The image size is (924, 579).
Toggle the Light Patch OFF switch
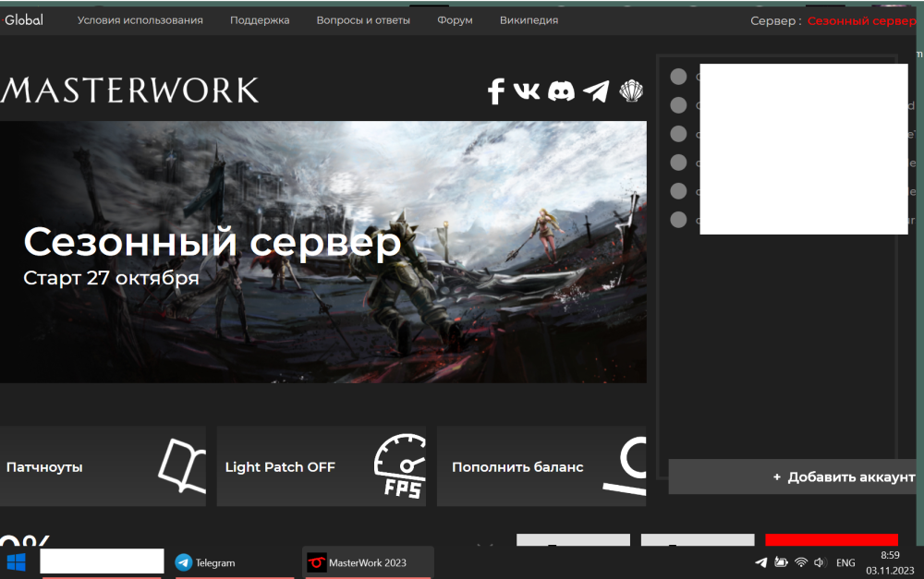(321, 466)
